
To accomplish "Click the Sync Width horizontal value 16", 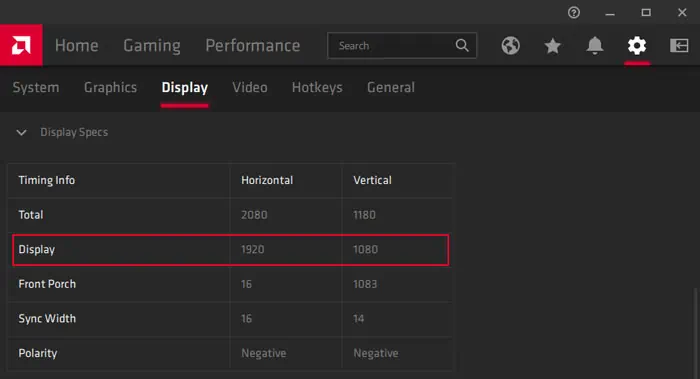I will pos(246,319).
